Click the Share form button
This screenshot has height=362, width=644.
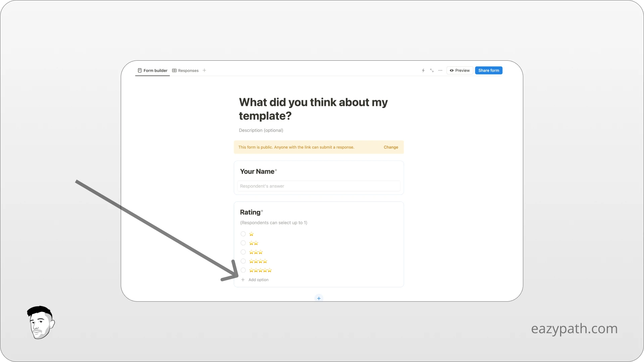(488, 70)
